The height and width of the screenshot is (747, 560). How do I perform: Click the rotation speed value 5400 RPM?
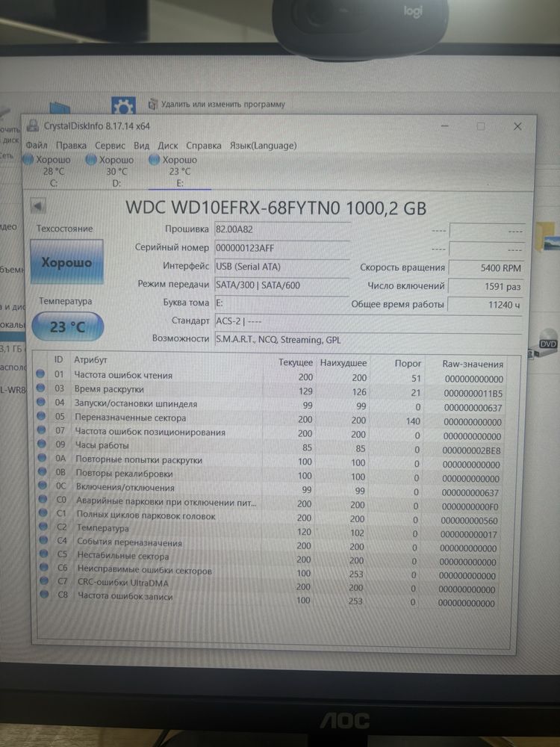(486, 267)
